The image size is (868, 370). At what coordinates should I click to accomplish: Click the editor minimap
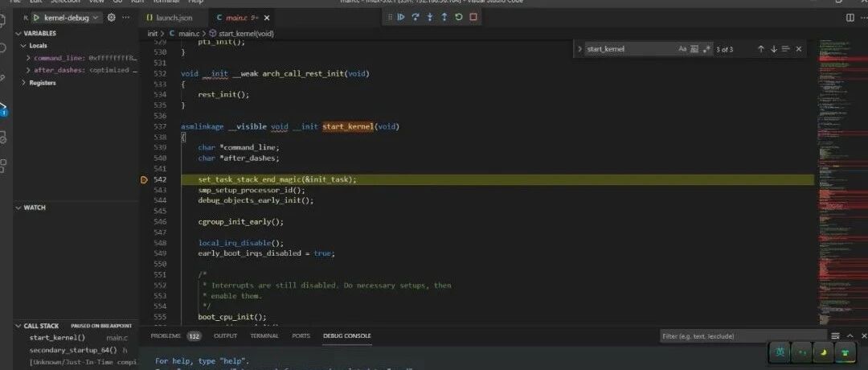(842, 183)
